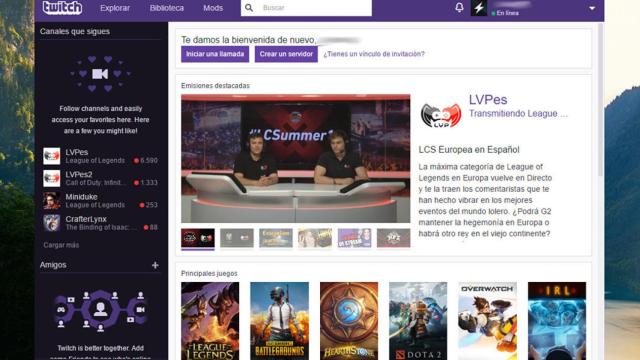Open the Hearthstone game cover
The width and height of the screenshot is (640, 360).
pos(349,321)
